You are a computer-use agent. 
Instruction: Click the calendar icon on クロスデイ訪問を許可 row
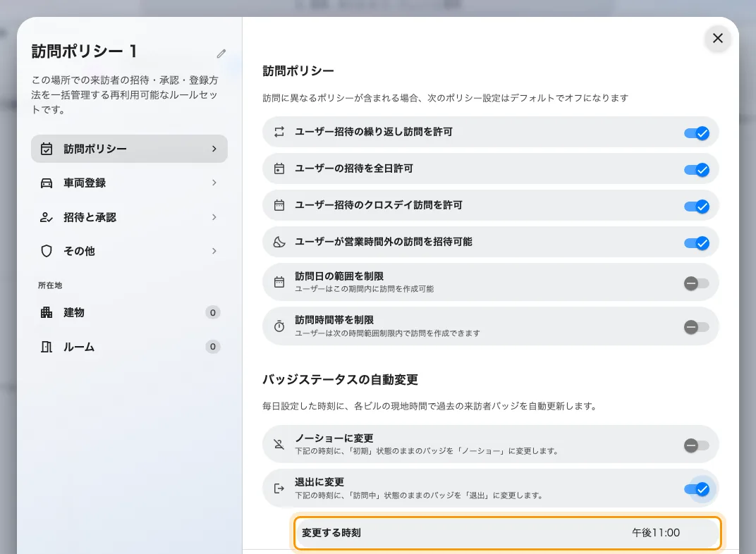click(279, 205)
